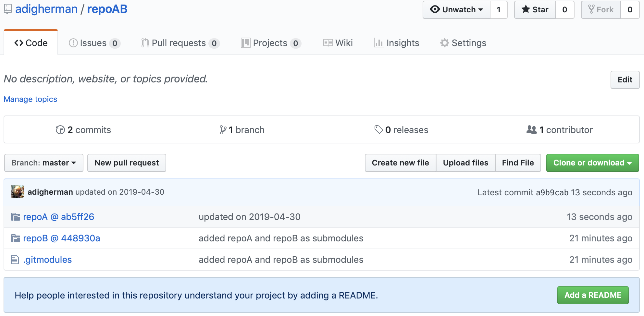This screenshot has height=316, width=644.
Task: Open the .gitmodules file
Action: (x=47, y=260)
